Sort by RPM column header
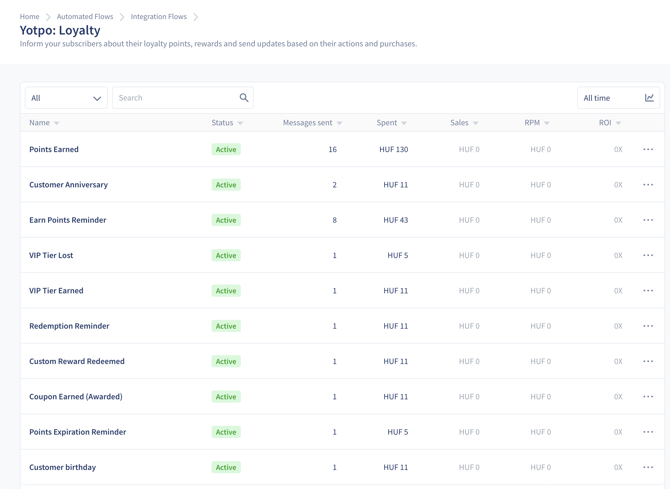The width and height of the screenshot is (670, 489). pyautogui.click(x=537, y=123)
